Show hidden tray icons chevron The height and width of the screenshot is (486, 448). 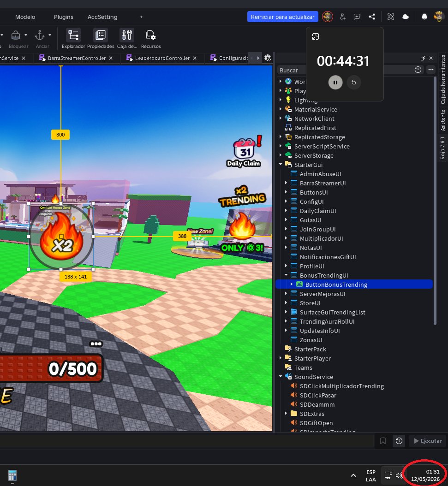coord(353,475)
